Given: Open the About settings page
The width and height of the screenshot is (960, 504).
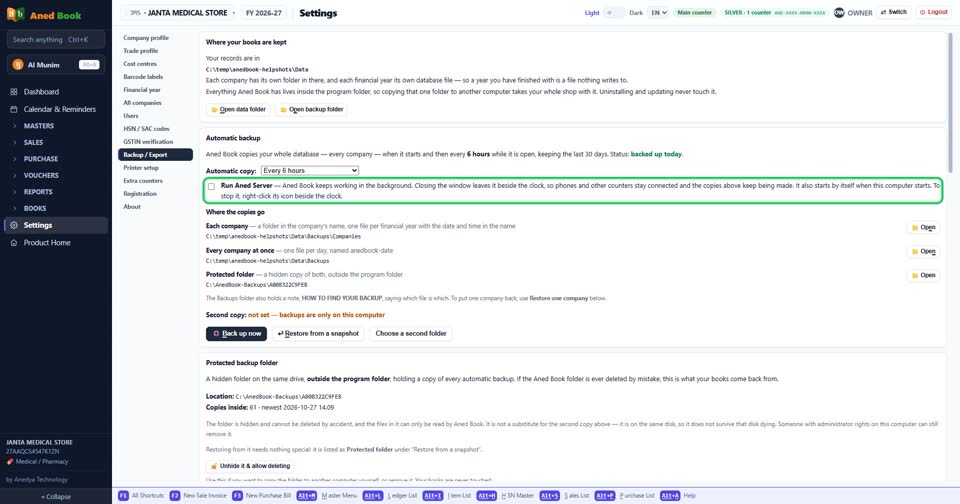Looking at the screenshot, I should click(x=155, y=206).
